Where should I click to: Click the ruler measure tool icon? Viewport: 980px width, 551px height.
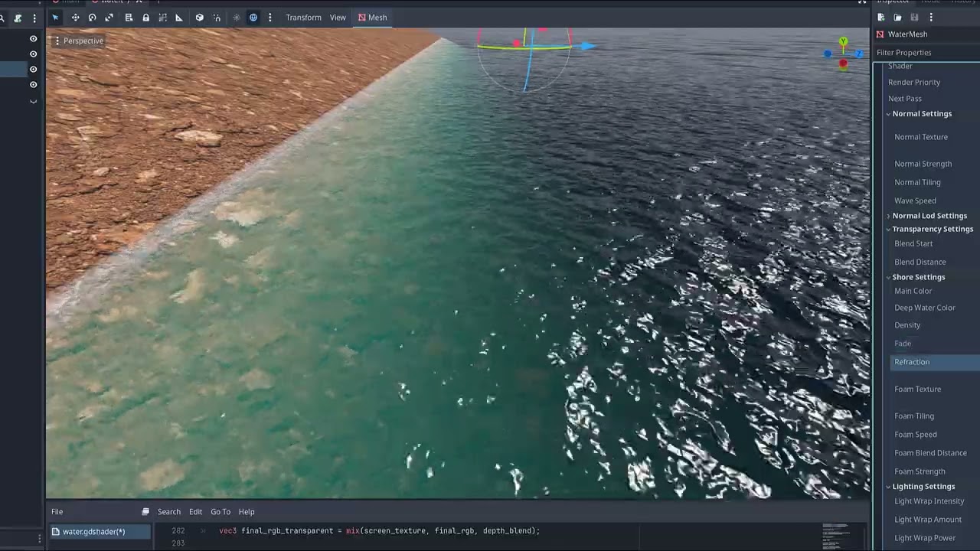pyautogui.click(x=179, y=17)
